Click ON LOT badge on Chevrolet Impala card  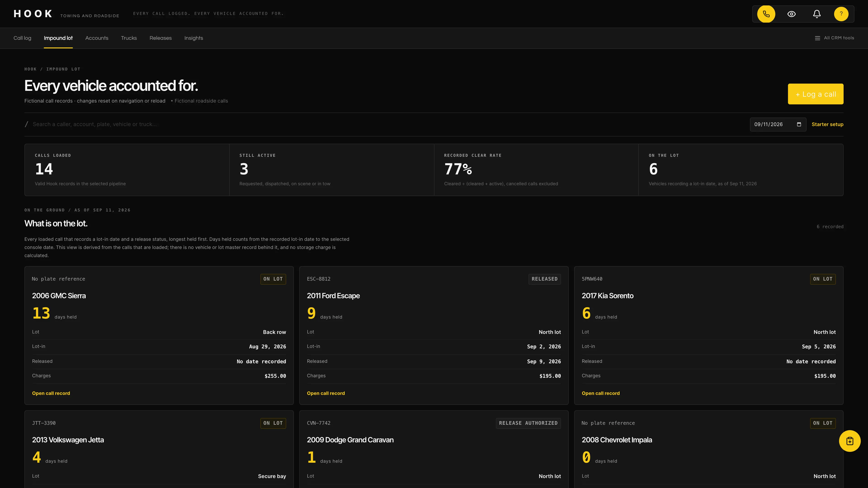pos(823,423)
